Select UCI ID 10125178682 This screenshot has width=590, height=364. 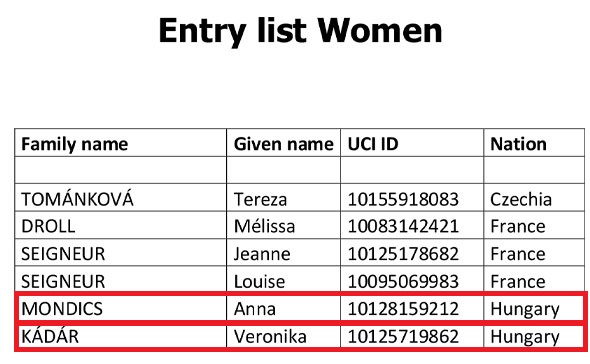tap(403, 254)
